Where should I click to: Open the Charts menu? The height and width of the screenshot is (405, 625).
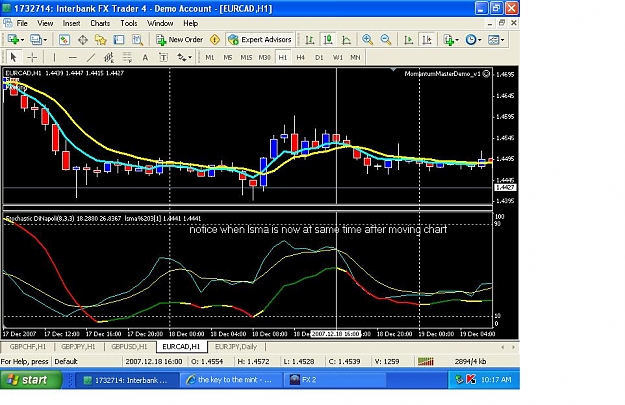(100, 23)
